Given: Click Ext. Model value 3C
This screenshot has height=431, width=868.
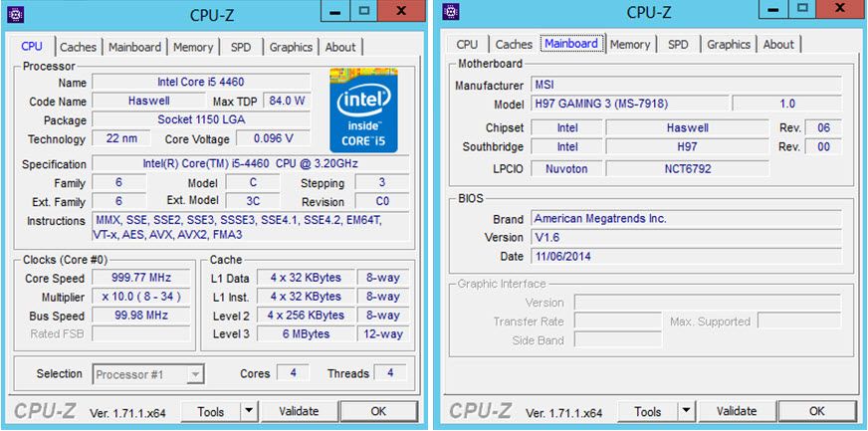Looking at the screenshot, I should [x=253, y=200].
